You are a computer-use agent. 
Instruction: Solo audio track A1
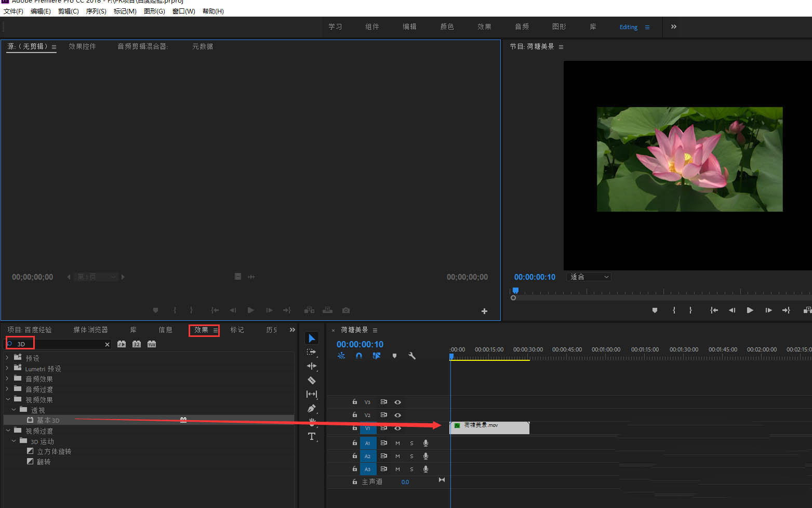(x=411, y=443)
